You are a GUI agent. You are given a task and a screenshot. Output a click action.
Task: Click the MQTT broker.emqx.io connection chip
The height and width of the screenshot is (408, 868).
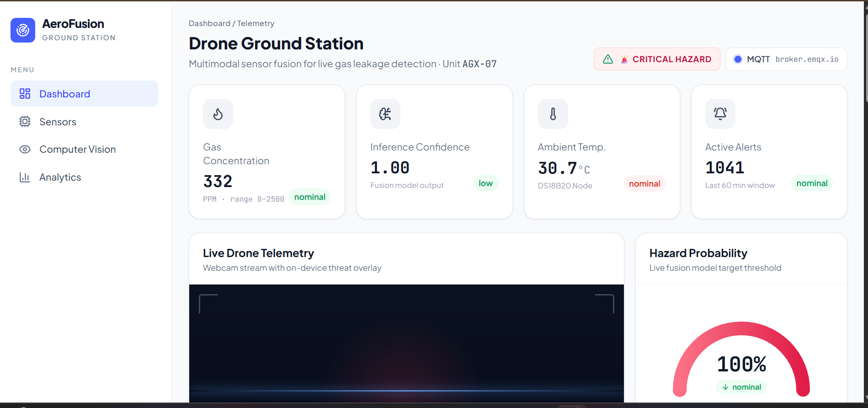786,59
